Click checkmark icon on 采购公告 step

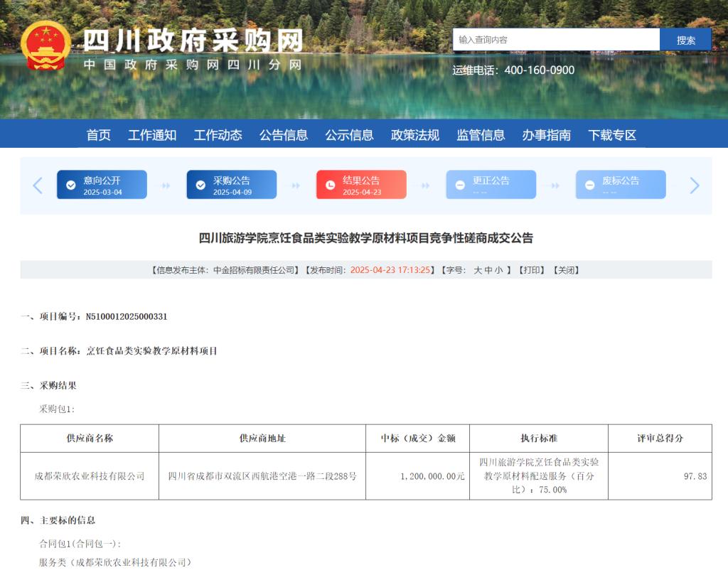click(200, 185)
